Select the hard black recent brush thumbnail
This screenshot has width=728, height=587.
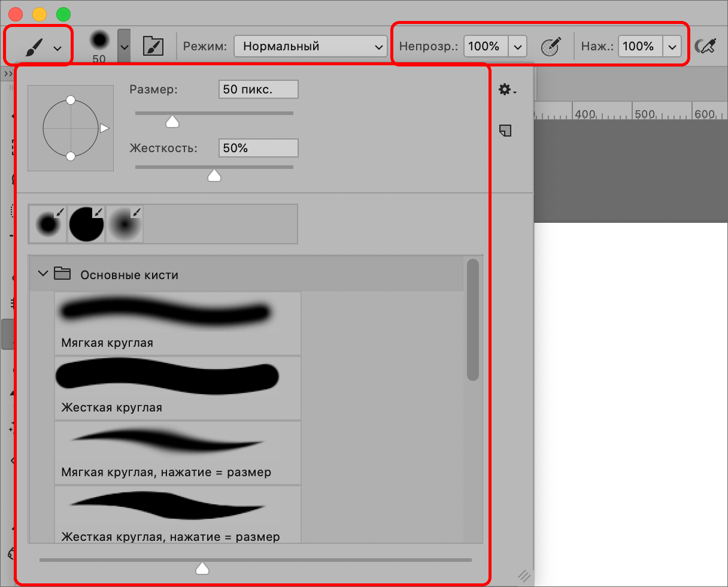86,224
